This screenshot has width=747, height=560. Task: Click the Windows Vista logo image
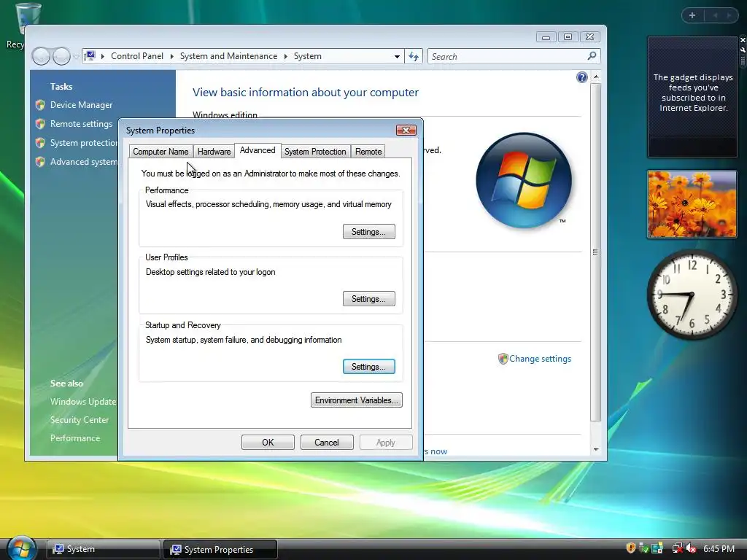tap(524, 181)
